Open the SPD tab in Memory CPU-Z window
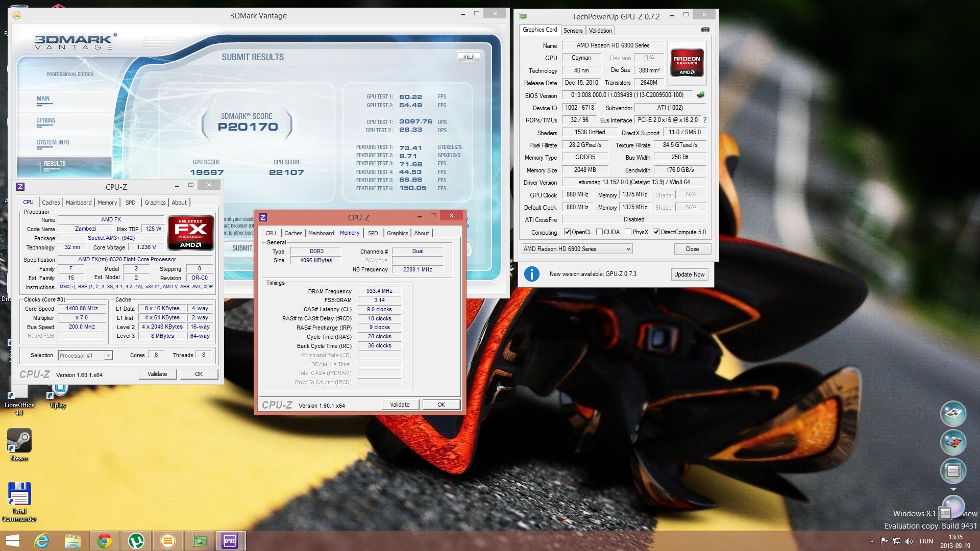This screenshot has height=551, width=980. coord(373,233)
